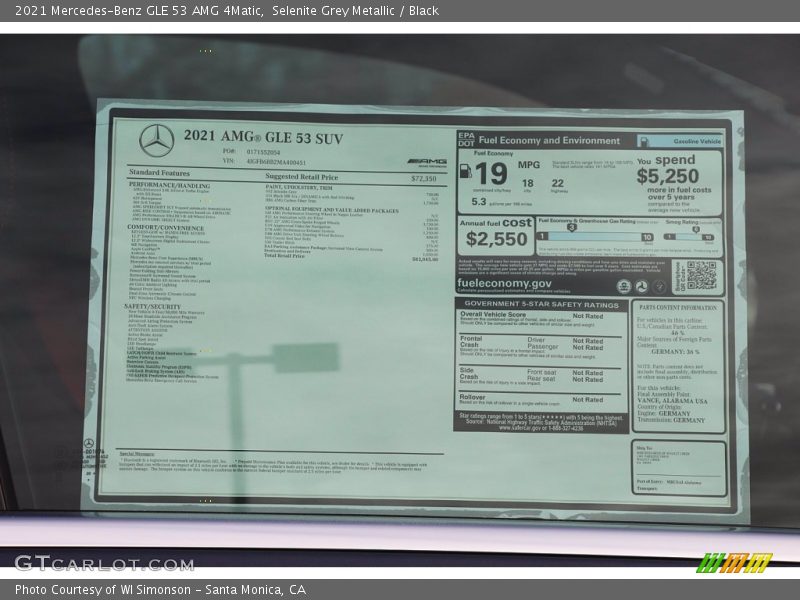
Task: Click the 5.3 gallons per 100 miles value
Action: 479,202
